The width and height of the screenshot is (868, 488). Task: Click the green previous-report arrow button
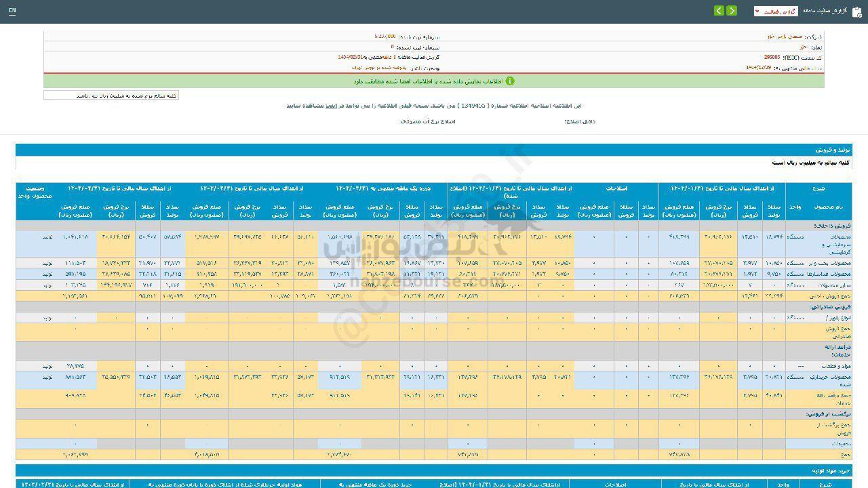pos(719,11)
